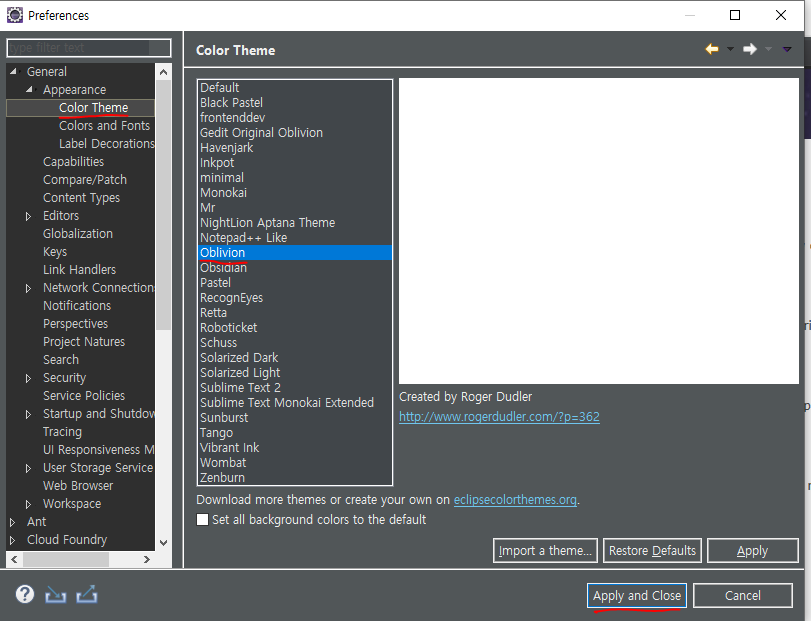This screenshot has width=811, height=621.
Task: Expand the Security tree node
Action: point(28,378)
